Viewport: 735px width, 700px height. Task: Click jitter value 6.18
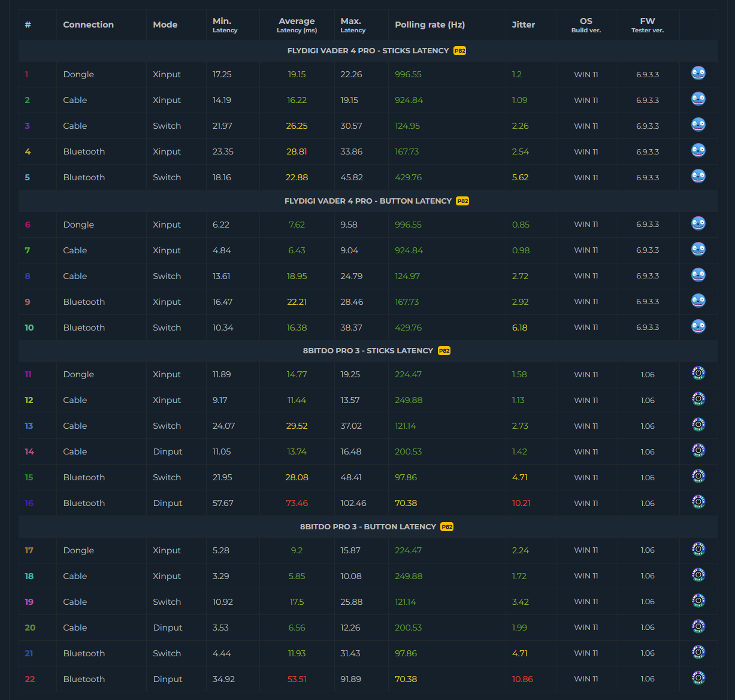[519, 328]
